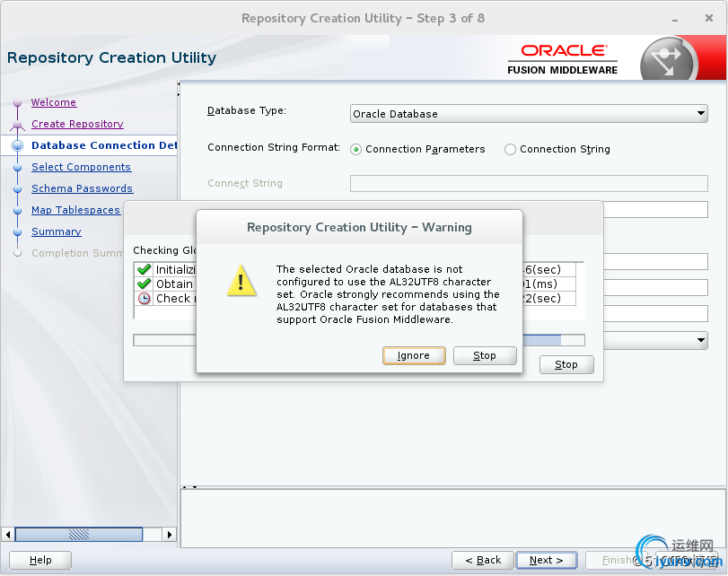The width and height of the screenshot is (728, 576).
Task: Click the Help button
Action: pos(40,560)
